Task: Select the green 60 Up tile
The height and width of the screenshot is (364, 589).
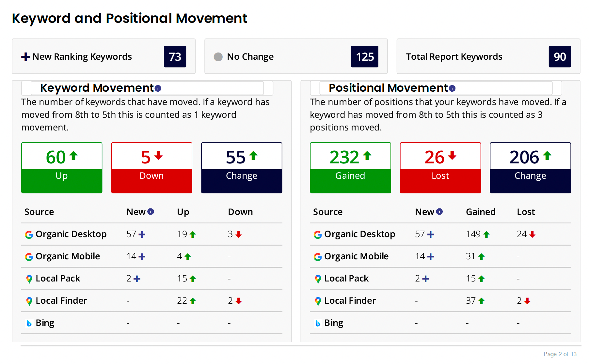Action: click(x=62, y=168)
